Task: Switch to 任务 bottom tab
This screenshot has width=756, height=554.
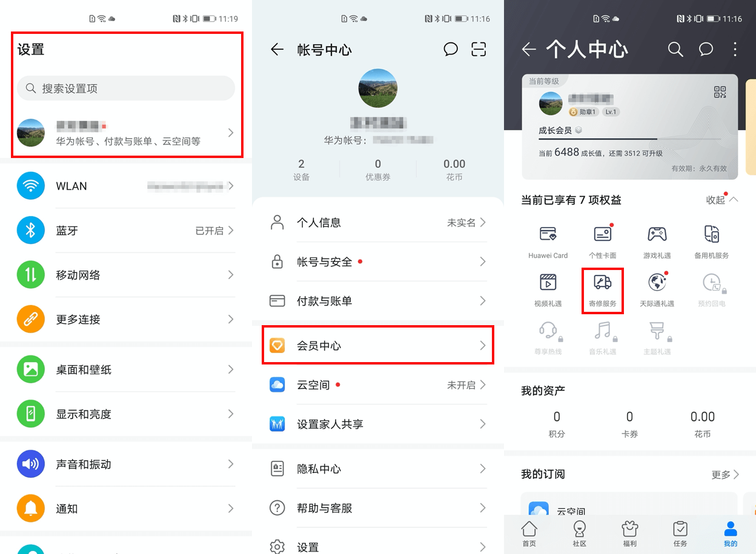Action: point(680,533)
